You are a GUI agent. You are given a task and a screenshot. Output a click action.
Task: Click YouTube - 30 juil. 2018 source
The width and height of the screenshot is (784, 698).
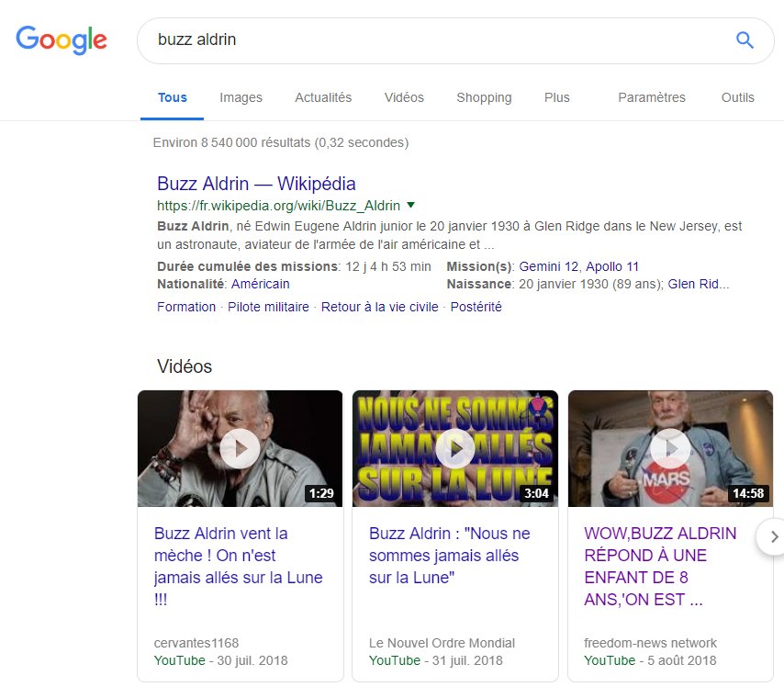pyautogui.click(x=221, y=660)
